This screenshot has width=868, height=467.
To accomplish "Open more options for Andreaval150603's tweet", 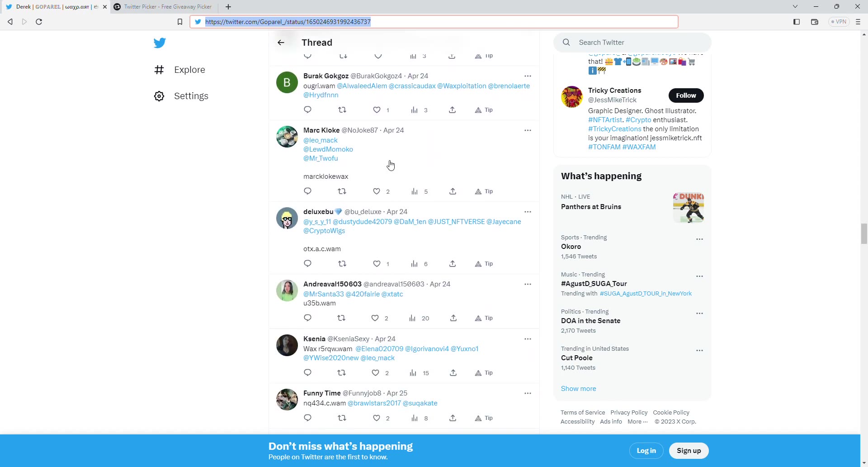I will pos(528,284).
